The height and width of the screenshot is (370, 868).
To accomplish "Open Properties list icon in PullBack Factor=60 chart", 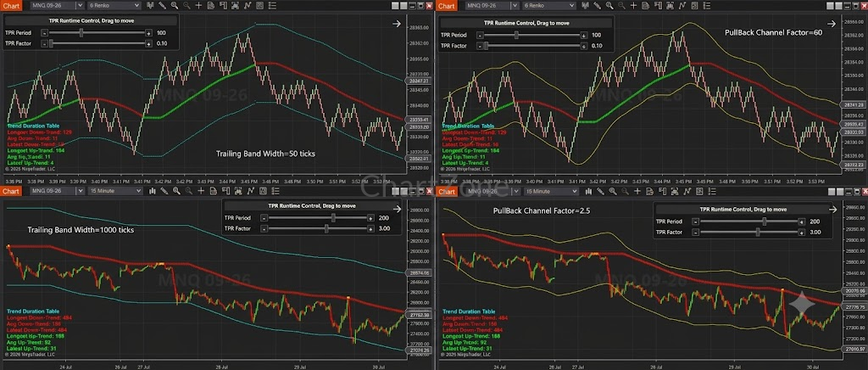I will 707,6.
